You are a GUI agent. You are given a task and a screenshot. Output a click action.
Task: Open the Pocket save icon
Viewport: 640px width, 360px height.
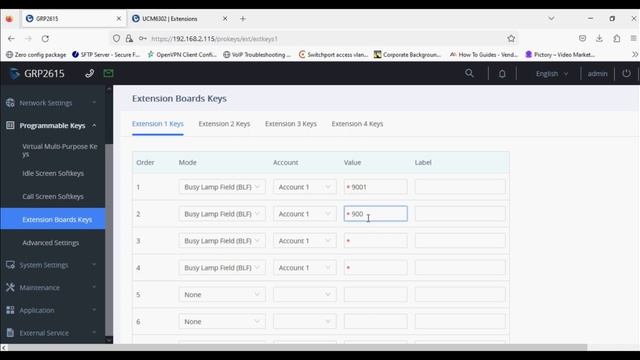point(582,38)
